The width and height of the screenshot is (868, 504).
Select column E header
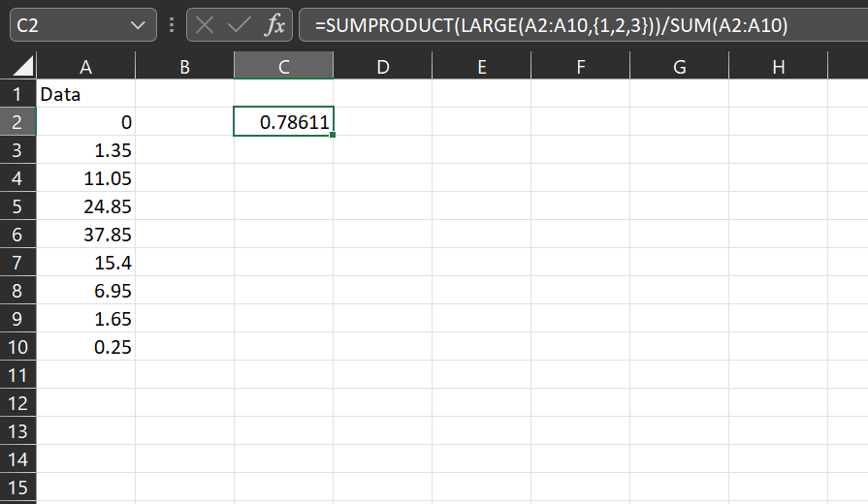482,66
